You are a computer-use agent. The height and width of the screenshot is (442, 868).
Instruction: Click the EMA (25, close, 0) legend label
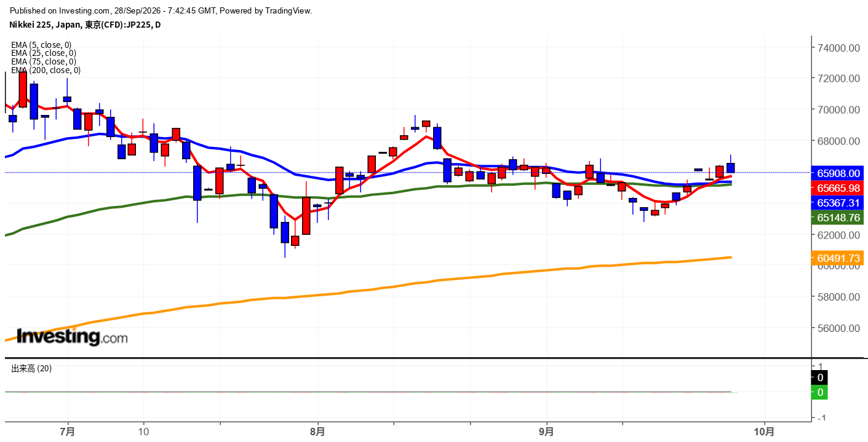tap(44, 53)
